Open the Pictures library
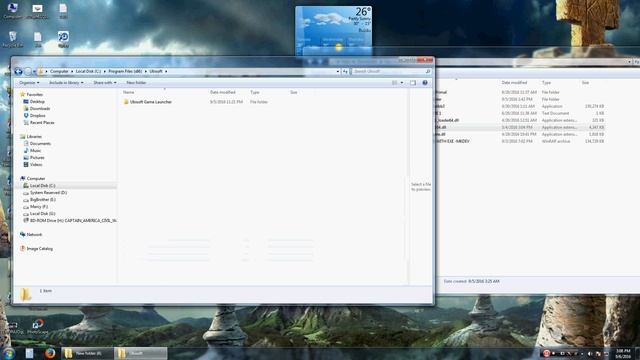This screenshot has width=640, height=360. [37, 158]
